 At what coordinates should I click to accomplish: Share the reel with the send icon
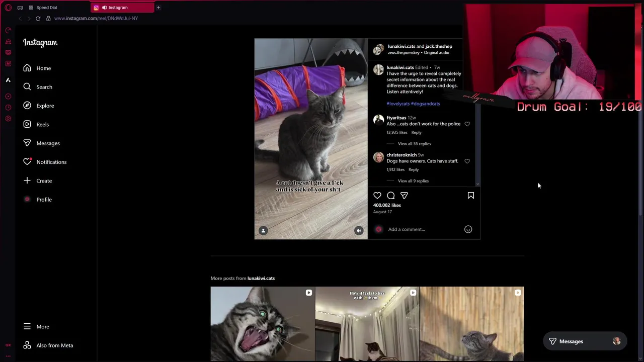click(404, 196)
